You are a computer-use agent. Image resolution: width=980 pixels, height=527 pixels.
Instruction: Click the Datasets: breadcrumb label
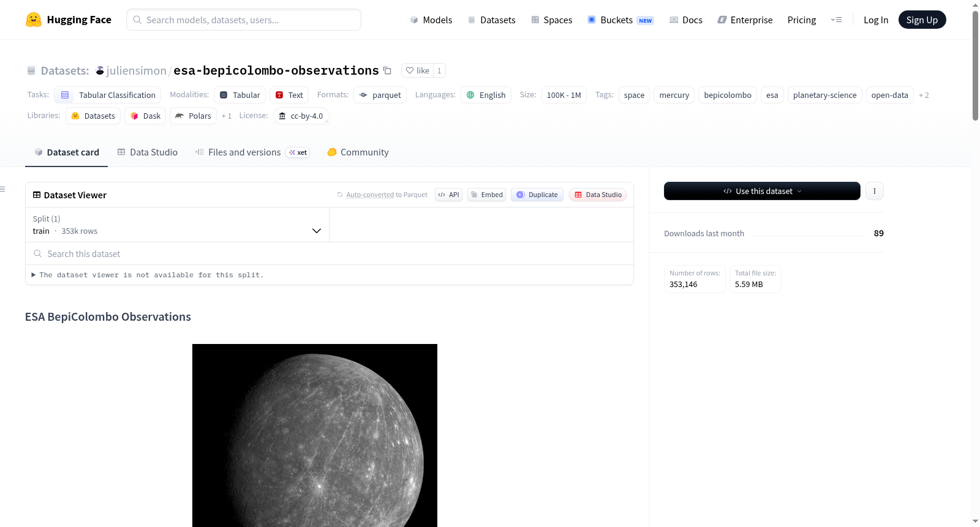65,70
